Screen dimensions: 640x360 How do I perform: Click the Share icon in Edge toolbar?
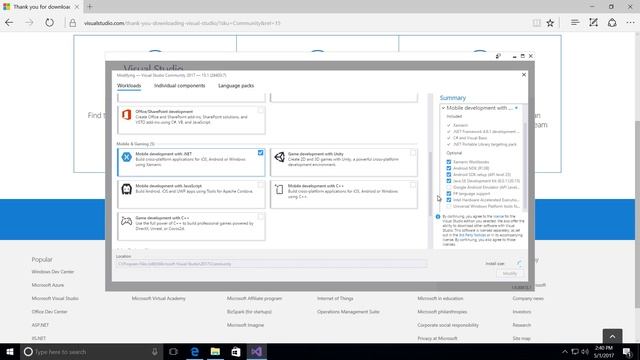click(x=612, y=23)
